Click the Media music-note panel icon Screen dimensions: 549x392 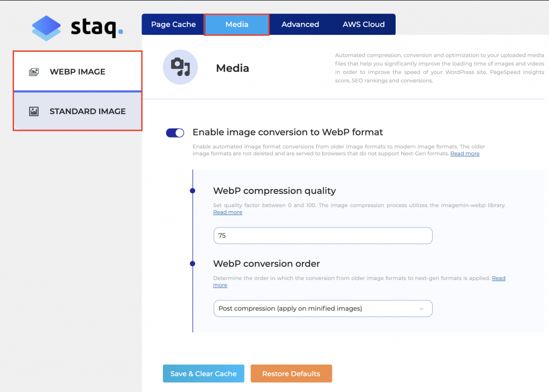(181, 68)
